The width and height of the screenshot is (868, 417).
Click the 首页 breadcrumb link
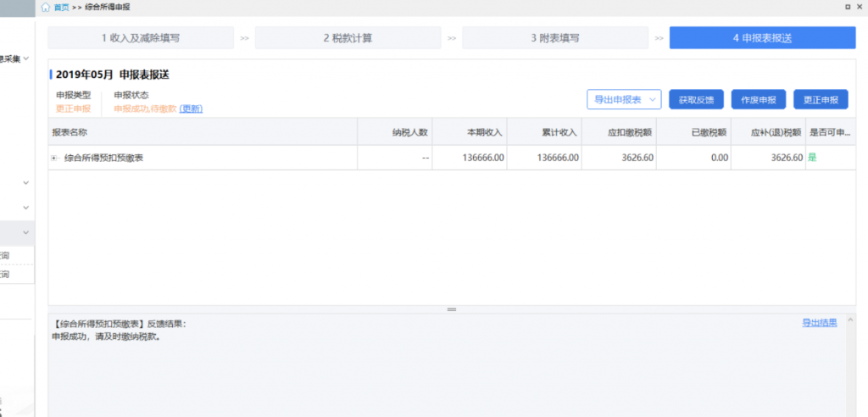60,7
